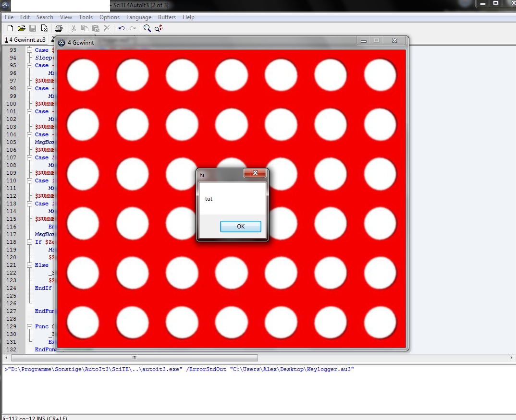Close the hi message box
Image resolution: width=516 pixels, height=420 pixels.
(255, 173)
